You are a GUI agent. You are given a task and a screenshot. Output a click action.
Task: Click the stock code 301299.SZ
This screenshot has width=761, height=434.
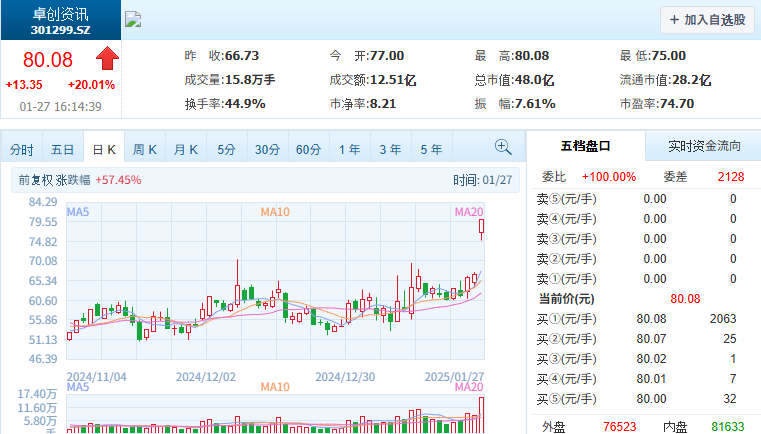(61, 30)
